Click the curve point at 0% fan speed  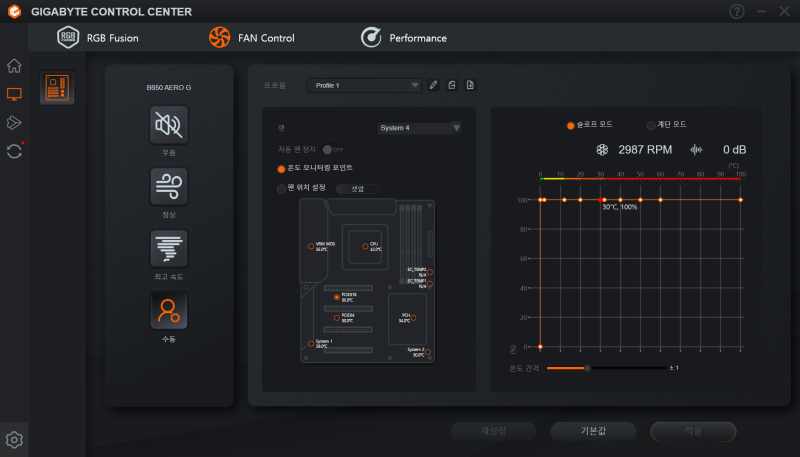pos(540,347)
